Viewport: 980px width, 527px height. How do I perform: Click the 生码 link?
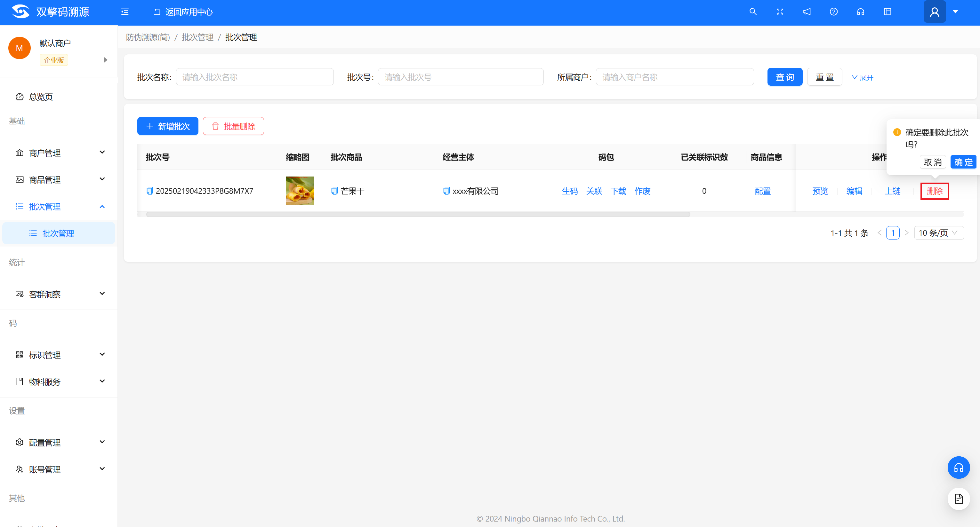(569, 191)
